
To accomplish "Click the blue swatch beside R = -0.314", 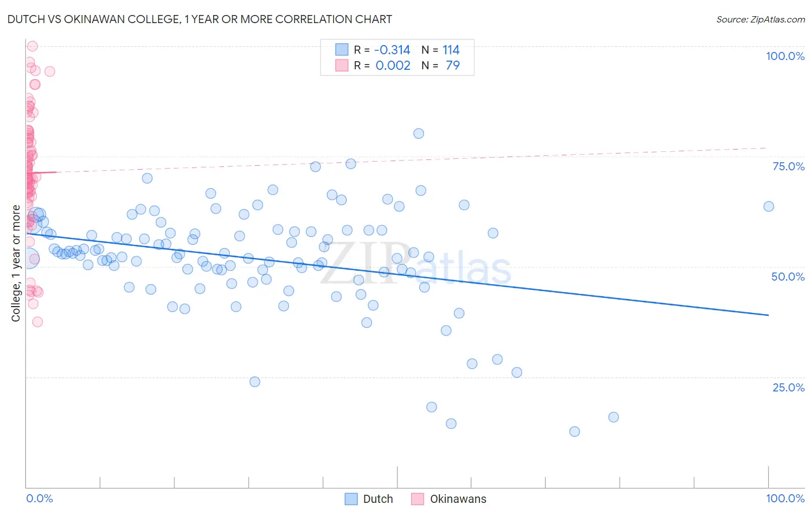I will click(x=342, y=50).
